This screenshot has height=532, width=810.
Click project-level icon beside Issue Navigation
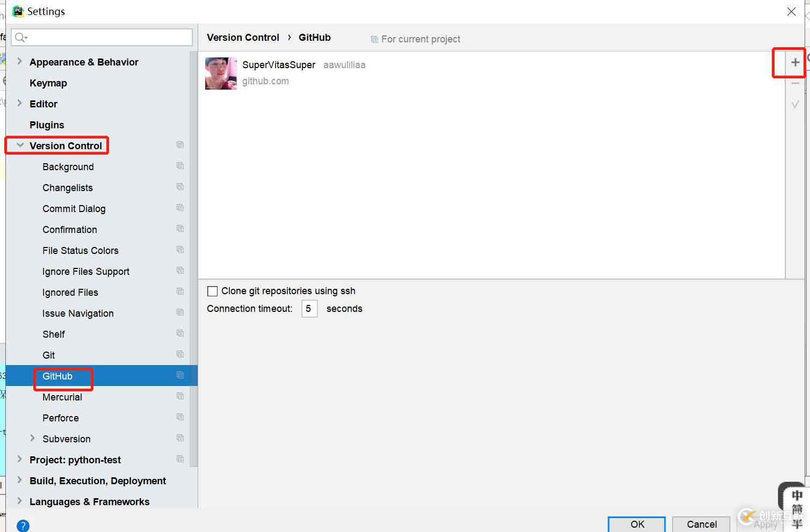click(x=180, y=312)
